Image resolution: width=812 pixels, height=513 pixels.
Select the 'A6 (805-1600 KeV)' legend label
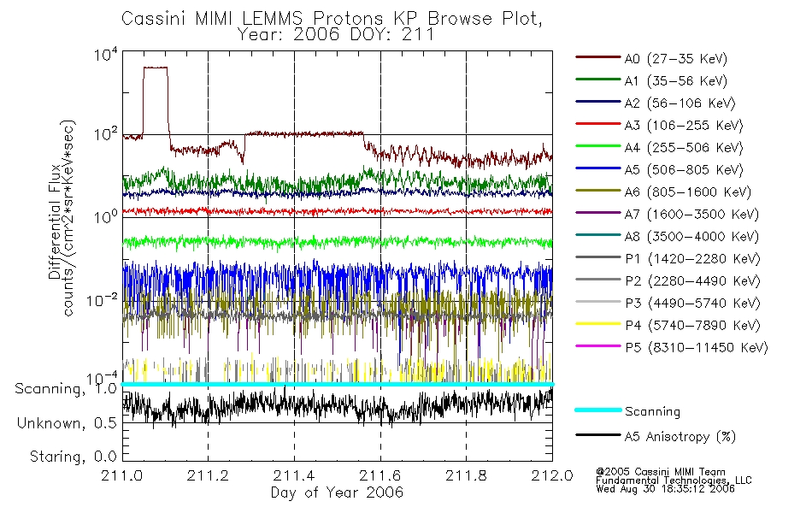click(x=688, y=192)
